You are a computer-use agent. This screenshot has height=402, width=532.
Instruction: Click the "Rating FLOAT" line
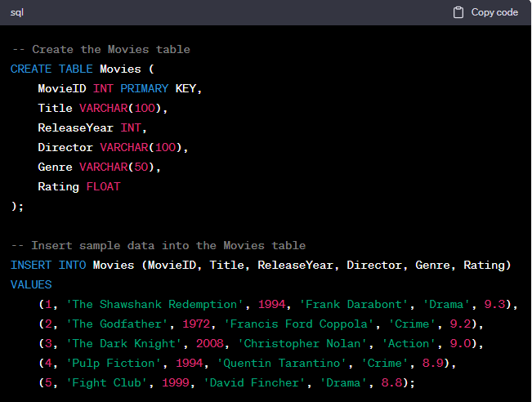pos(79,187)
